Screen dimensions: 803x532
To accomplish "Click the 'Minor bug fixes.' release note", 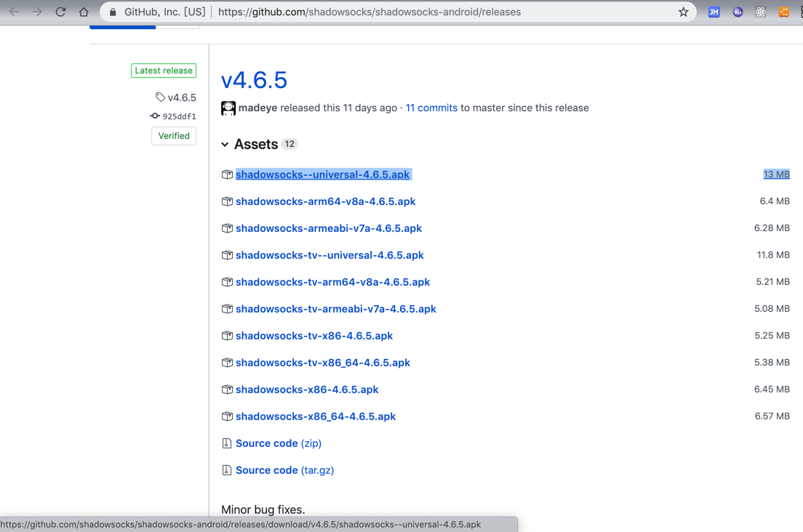I will coord(263,509).
